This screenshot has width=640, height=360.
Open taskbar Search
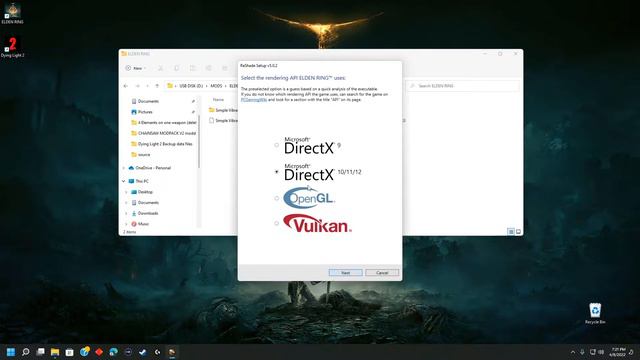(26, 352)
